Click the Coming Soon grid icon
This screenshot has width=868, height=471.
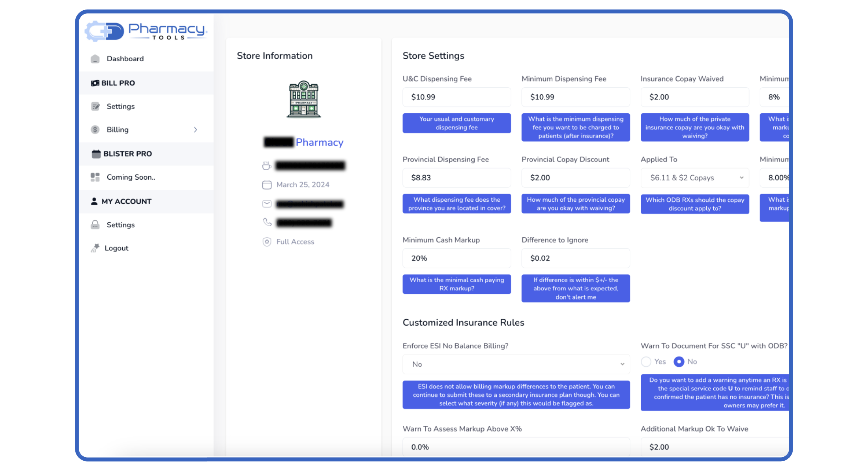click(x=95, y=177)
